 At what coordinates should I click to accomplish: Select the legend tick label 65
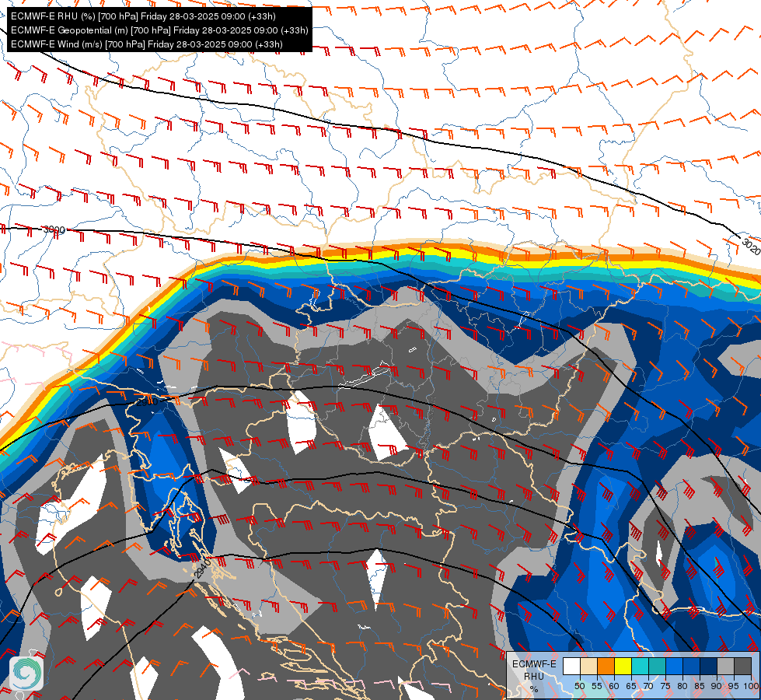pos(631,686)
